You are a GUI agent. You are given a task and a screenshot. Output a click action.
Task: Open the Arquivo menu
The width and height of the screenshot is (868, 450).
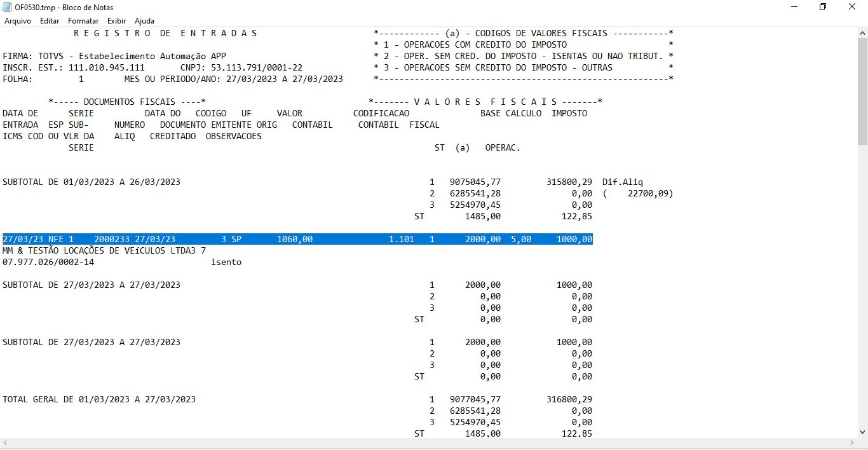point(18,21)
